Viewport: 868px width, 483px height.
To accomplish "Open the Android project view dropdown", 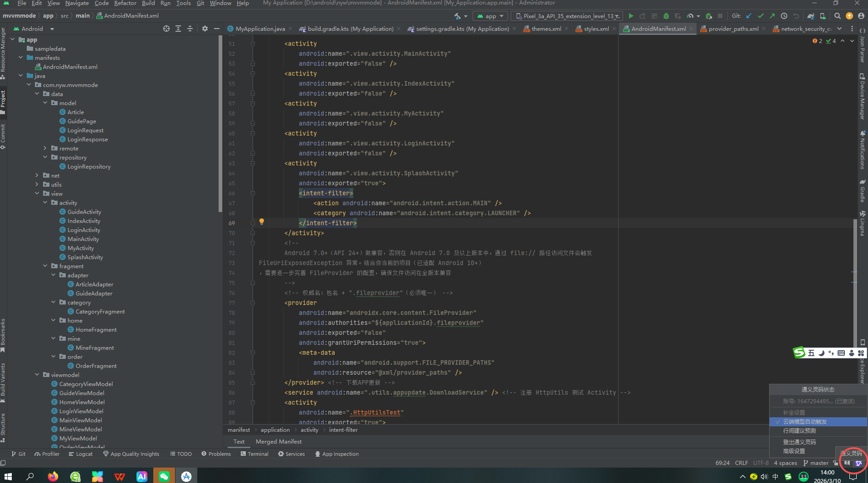I will (x=34, y=29).
